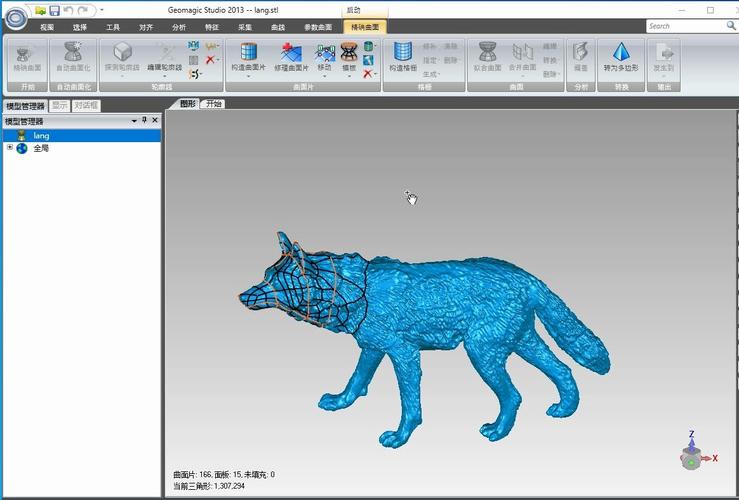Open the quick access toolbar customize arrow
Screen dimensions: 739x500
pyautogui.click(x=102, y=9)
